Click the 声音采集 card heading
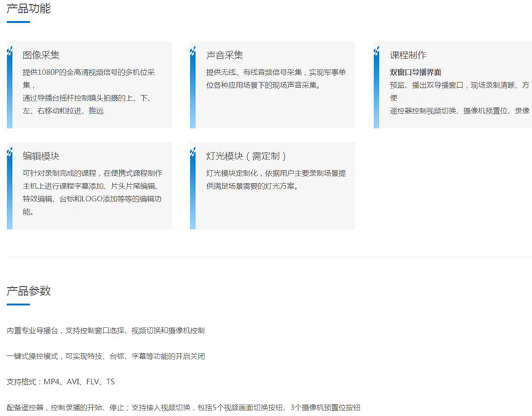 (x=225, y=55)
